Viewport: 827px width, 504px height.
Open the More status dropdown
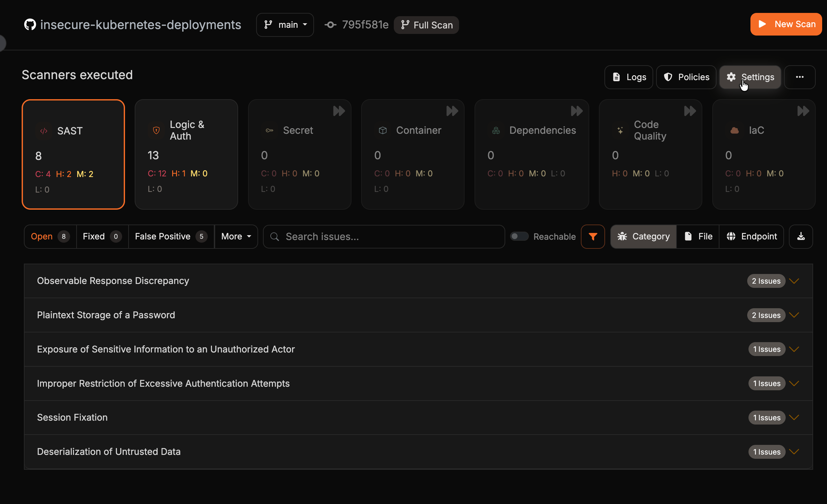pyautogui.click(x=236, y=236)
